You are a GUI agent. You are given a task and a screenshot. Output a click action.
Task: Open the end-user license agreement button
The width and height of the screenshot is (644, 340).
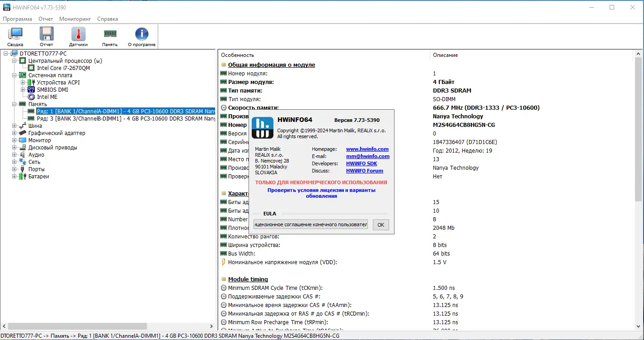pos(310,225)
